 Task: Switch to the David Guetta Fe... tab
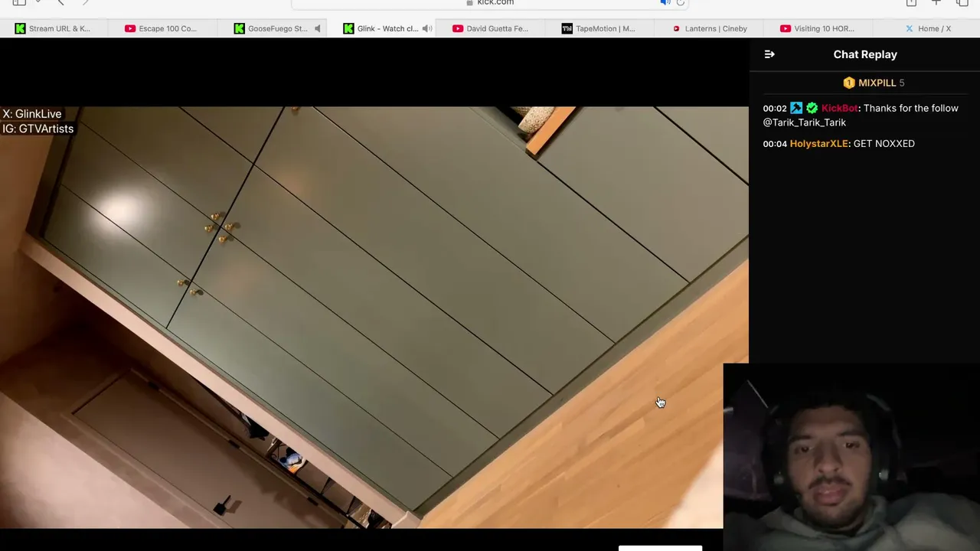click(492, 28)
